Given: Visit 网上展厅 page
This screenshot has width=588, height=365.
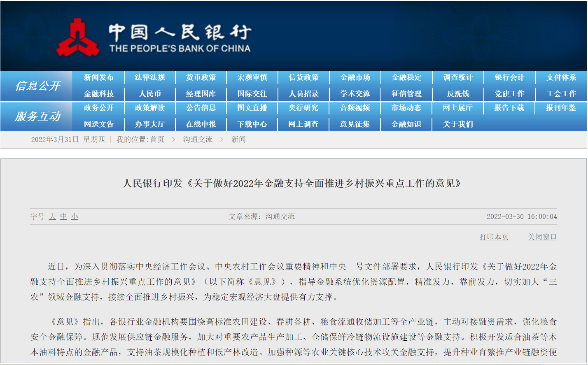Looking at the screenshot, I should [458, 108].
